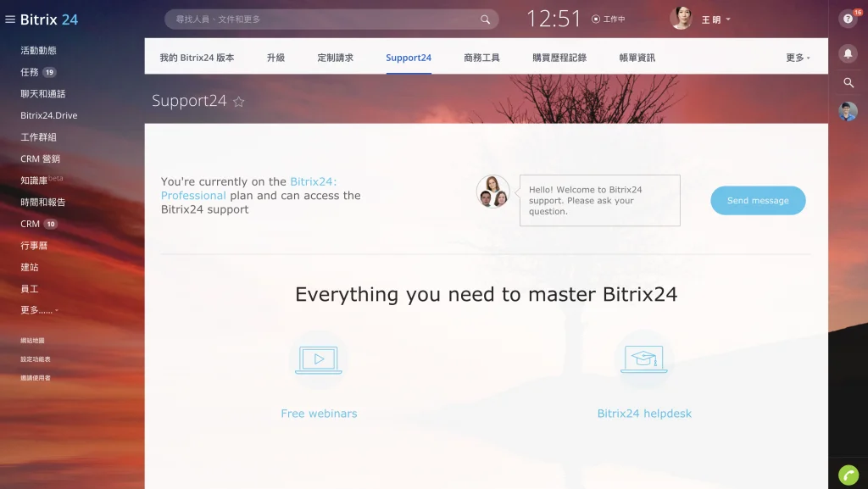
Task: Open help via the question mark icon
Action: (848, 19)
